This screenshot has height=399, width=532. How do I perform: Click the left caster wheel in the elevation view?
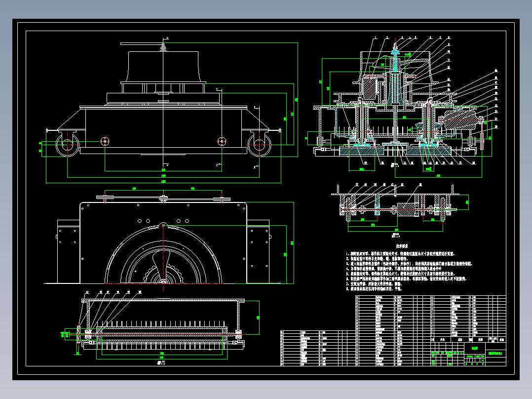[68, 144]
